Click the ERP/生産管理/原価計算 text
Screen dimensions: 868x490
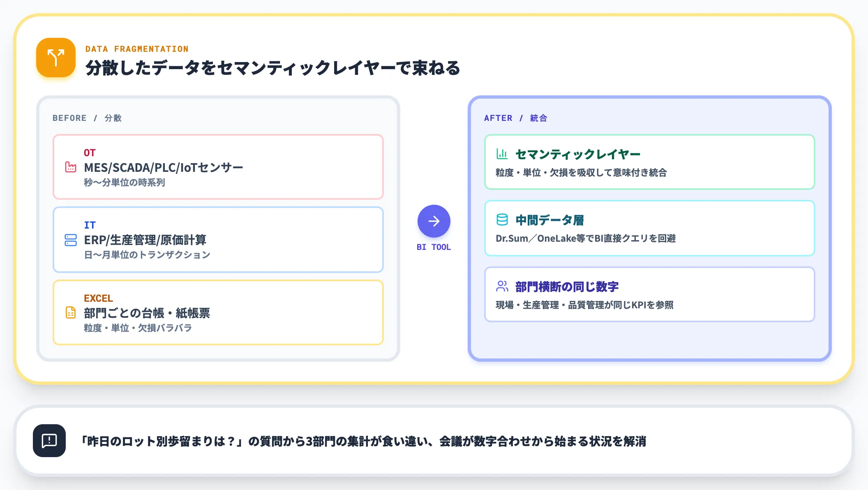pos(145,240)
